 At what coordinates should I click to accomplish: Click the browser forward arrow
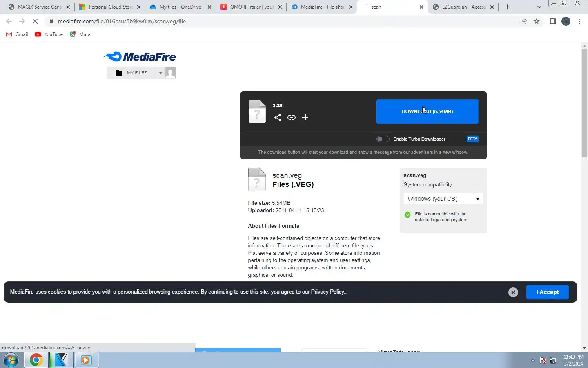22,21
